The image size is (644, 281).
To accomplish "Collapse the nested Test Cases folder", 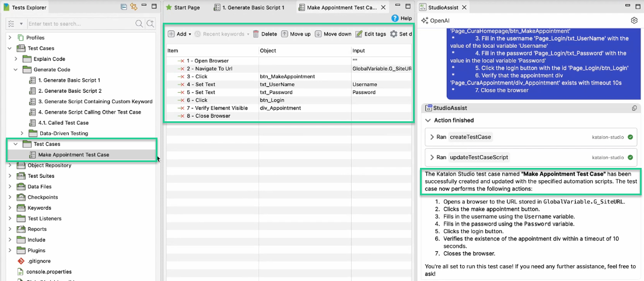I will [x=16, y=144].
